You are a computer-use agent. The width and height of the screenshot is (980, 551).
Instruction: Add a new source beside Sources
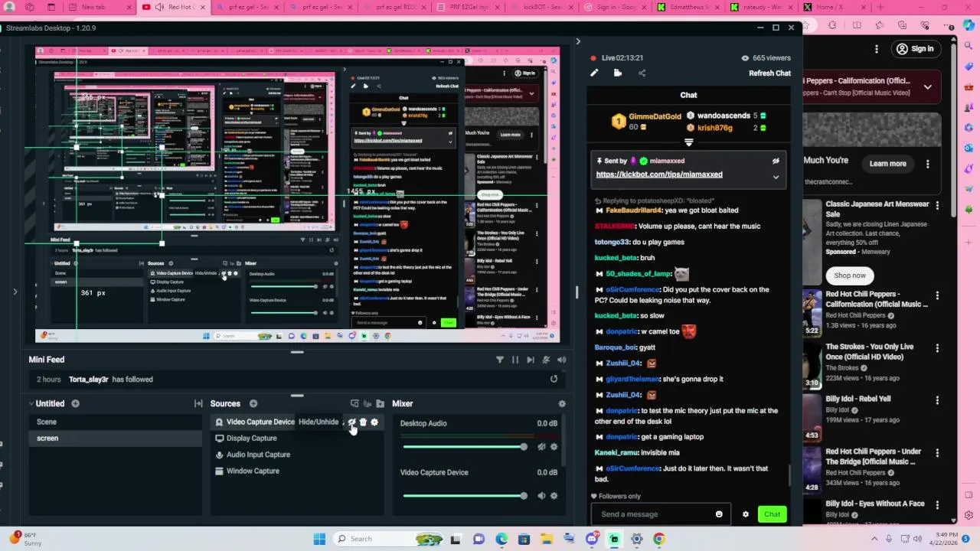point(253,403)
